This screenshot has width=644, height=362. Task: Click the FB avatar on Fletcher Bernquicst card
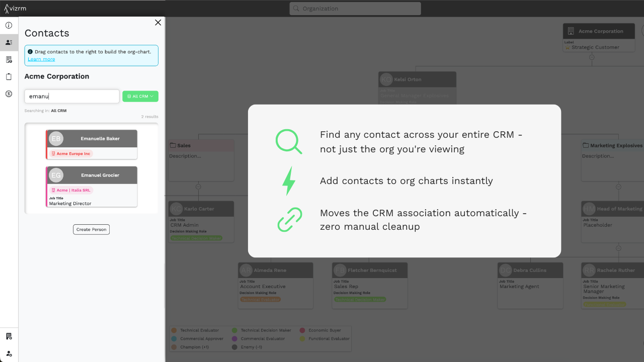[x=340, y=270]
